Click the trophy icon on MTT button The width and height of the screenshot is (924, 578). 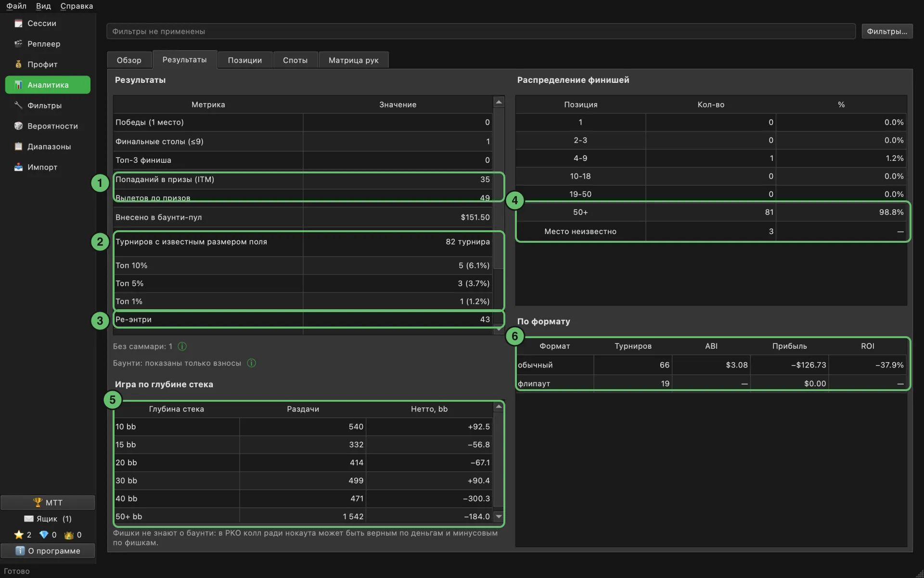tap(38, 502)
